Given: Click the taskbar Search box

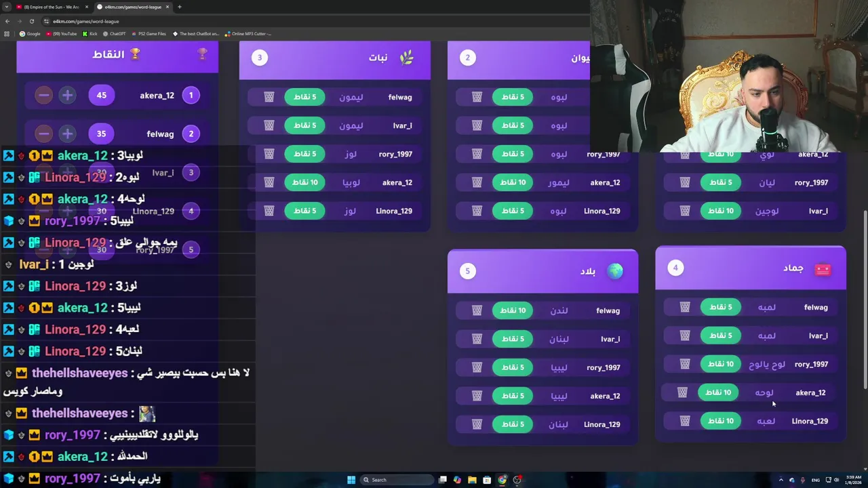Looking at the screenshot, I should [x=397, y=480].
